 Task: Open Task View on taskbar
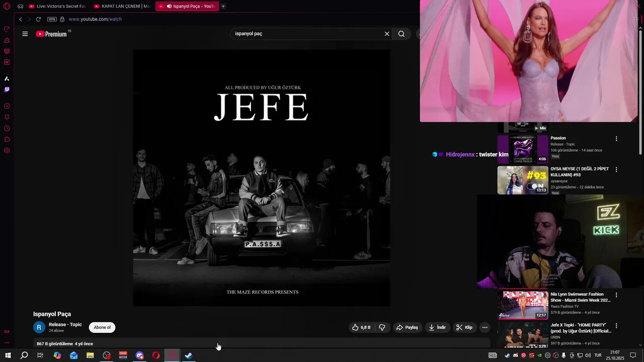40,355
